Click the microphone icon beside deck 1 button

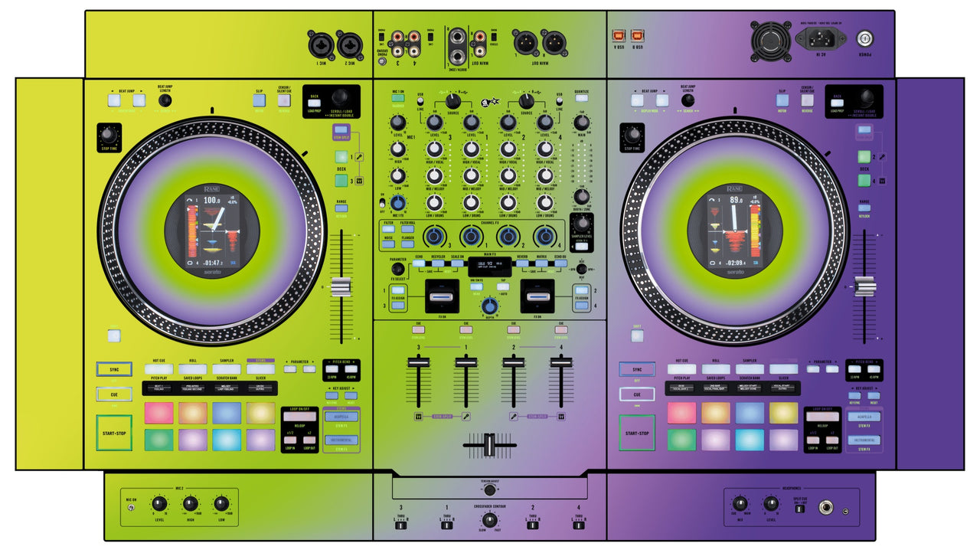point(359,157)
